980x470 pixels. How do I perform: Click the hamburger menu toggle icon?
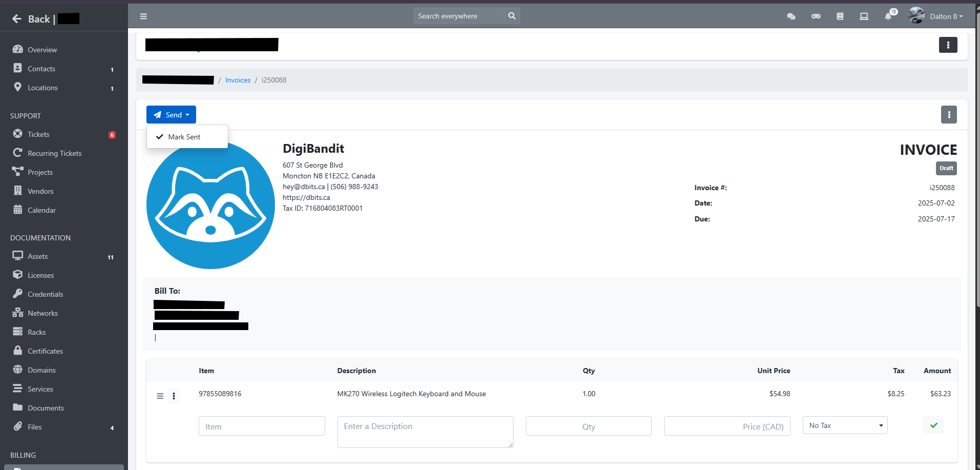pos(143,16)
